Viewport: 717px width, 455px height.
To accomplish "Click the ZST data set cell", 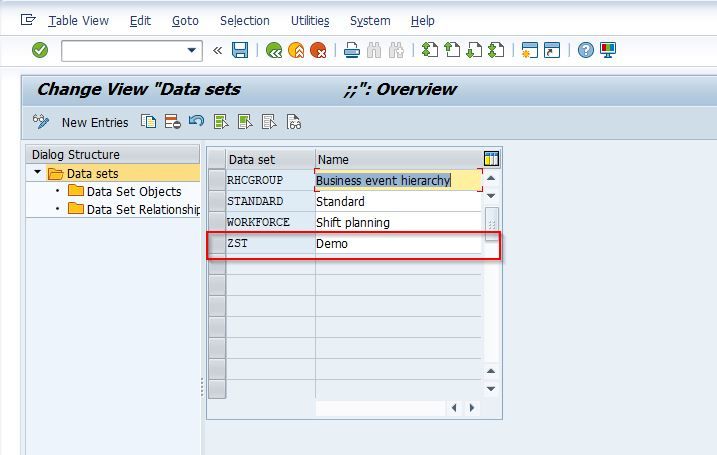I will pos(270,243).
